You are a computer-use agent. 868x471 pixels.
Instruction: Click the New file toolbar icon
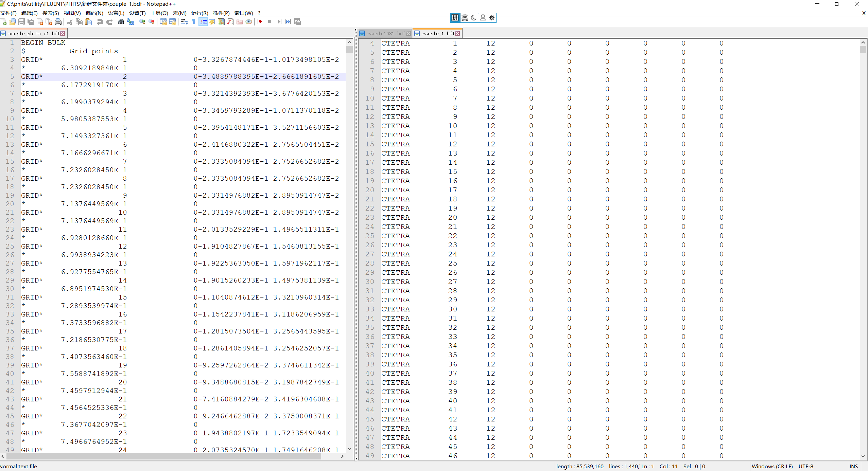pos(4,22)
